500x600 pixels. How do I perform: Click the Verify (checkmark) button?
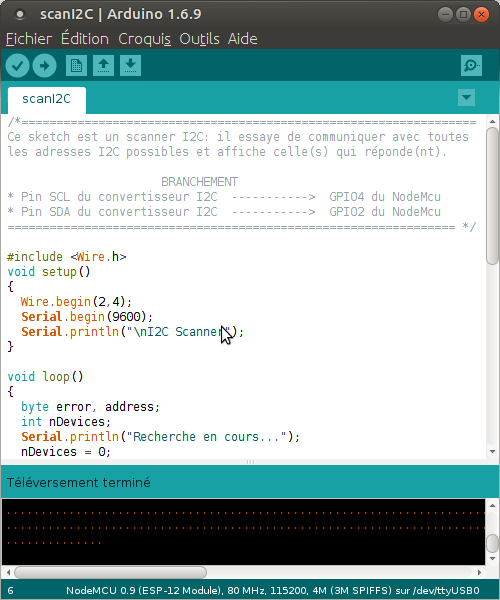pos(17,66)
